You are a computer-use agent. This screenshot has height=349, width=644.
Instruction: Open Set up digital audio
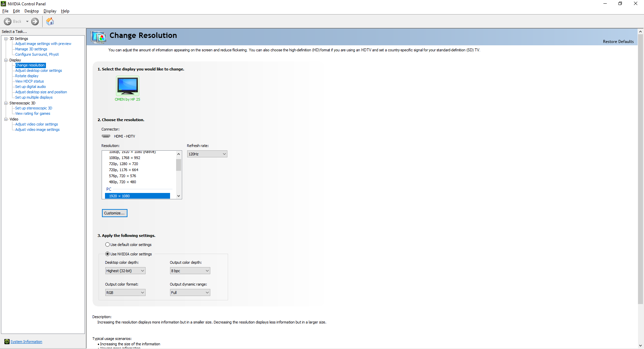[x=31, y=87]
